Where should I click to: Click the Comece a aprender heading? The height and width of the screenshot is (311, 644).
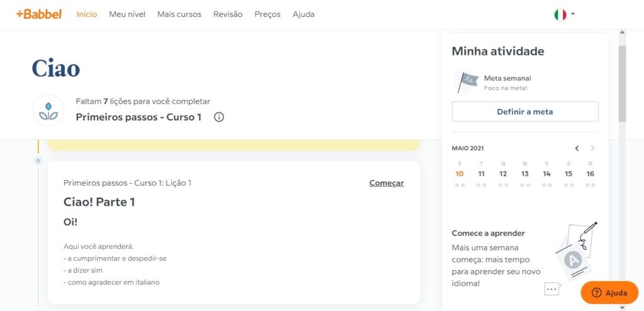tap(488, 233)
